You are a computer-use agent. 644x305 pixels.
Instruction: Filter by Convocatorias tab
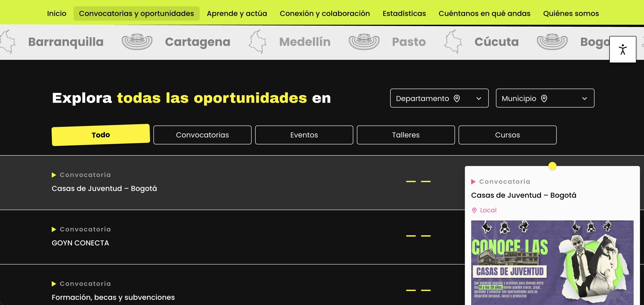point(203,135)
